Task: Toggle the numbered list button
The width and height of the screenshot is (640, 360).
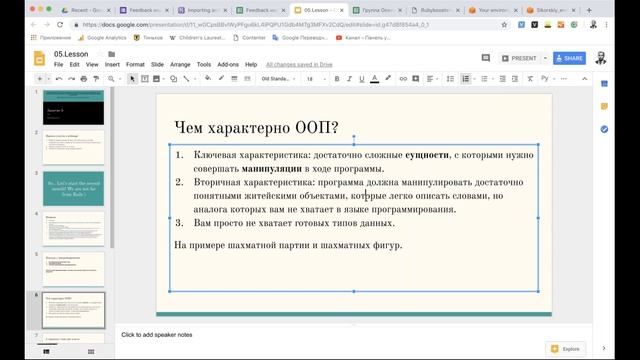Action: tap(465, 79)
